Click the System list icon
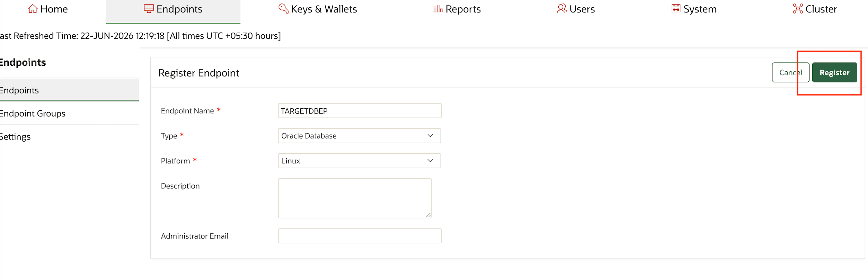 676,8
